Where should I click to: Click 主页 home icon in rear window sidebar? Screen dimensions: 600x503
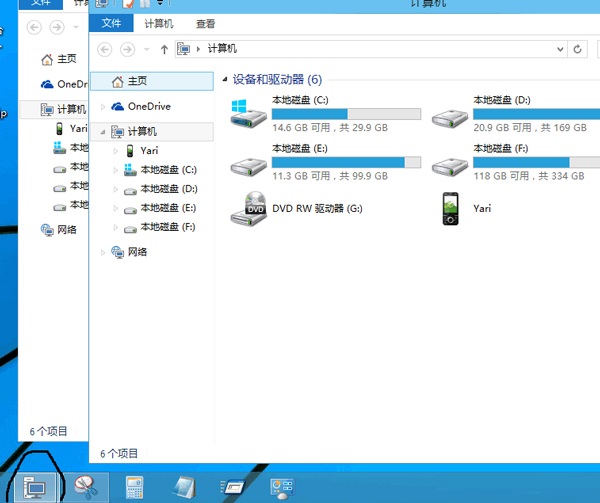(47, 59)
